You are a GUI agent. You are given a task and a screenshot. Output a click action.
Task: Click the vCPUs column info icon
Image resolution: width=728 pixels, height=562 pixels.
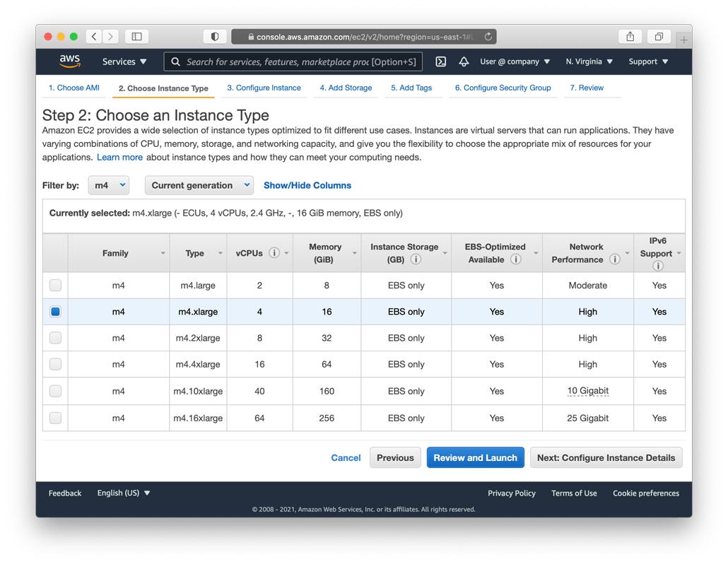274,253
